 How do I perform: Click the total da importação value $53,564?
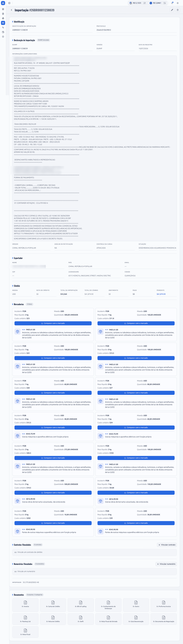click(x=64, y=294)
